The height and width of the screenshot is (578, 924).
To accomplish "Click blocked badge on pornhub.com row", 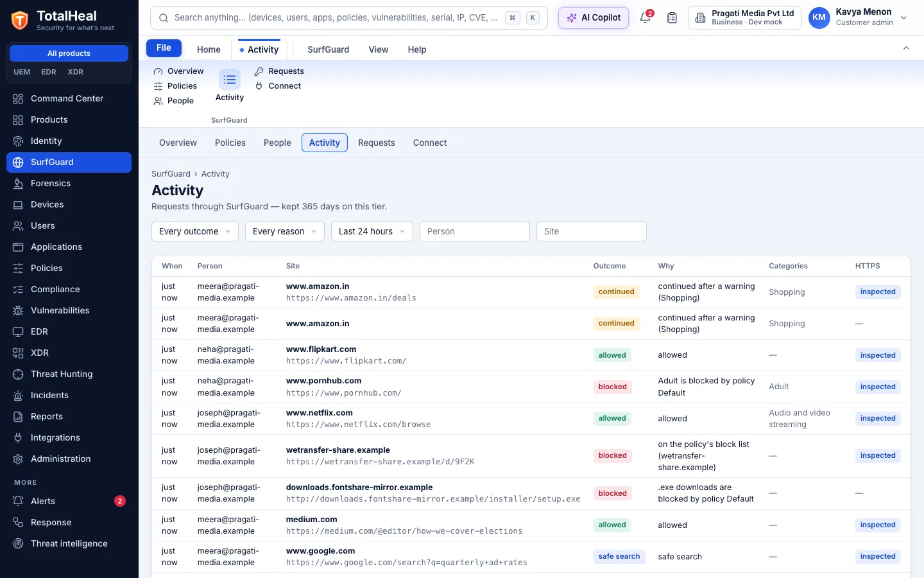I will (613, 387).
